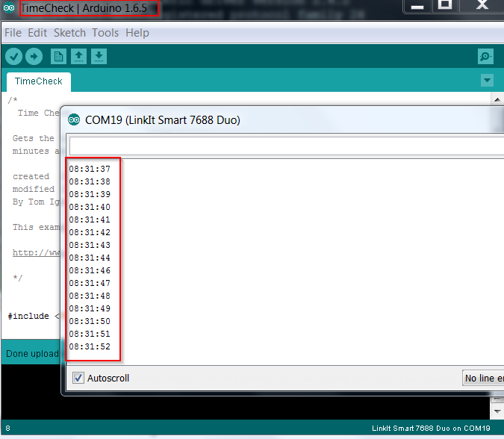The width and height of the screenshot is (504, 439).
Task: Click the Arduino logo in the TimeCheck title bar
Action: pos(10,8)
